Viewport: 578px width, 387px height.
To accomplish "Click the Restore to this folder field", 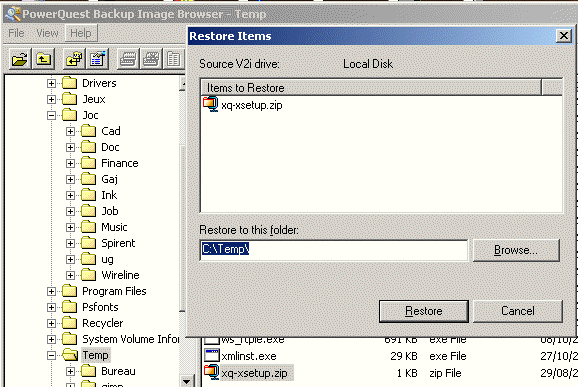I will [x=334, y=250].
